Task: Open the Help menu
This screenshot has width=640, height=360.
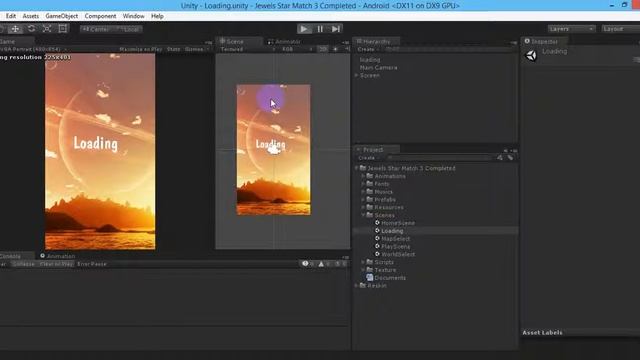Action: point(157,16)
